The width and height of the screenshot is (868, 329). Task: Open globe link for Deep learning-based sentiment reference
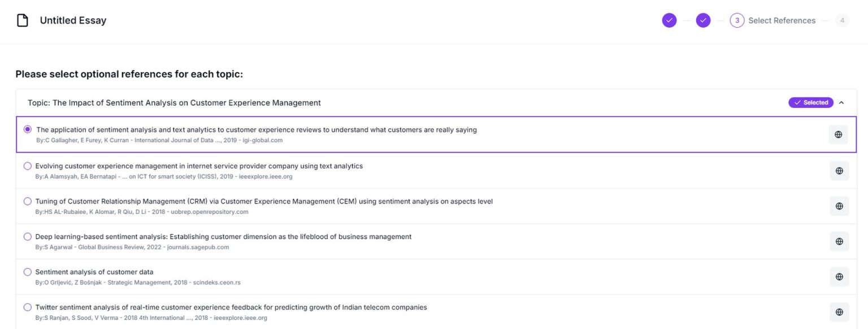coord(839,242)
